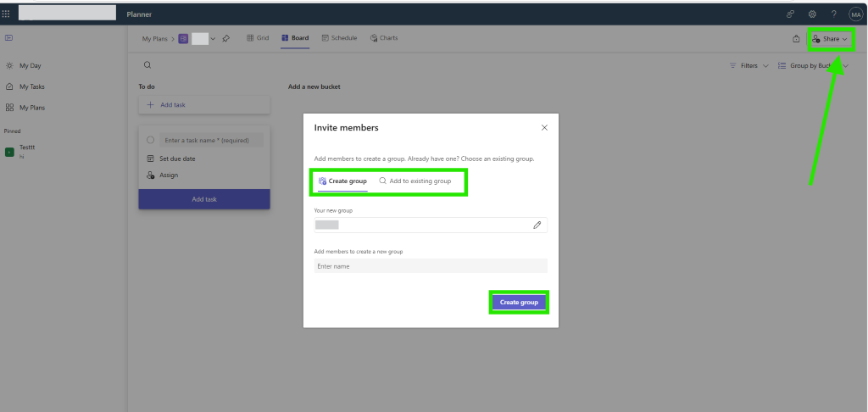Click the Enter name members field

click(431, 266)
